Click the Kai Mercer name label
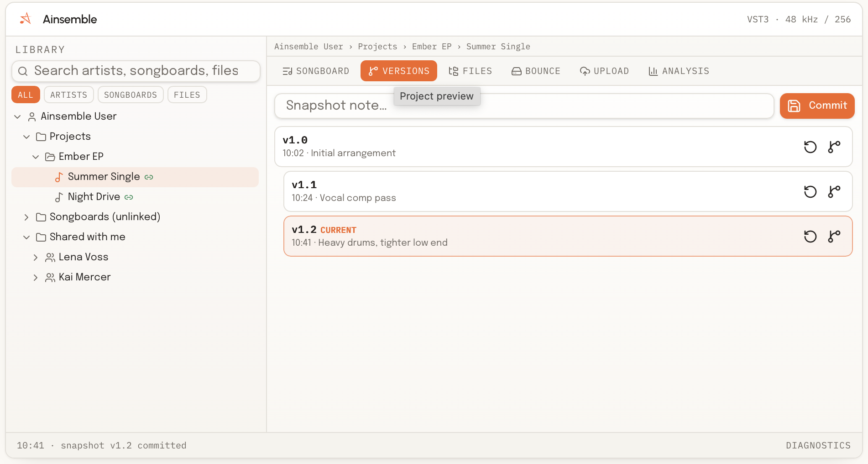 [x=85, y=277]
